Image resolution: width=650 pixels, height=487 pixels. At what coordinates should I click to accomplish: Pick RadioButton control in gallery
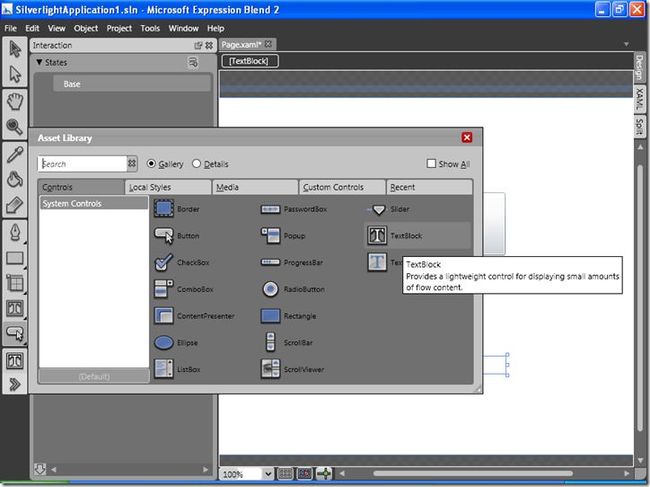tap(293, 289)
